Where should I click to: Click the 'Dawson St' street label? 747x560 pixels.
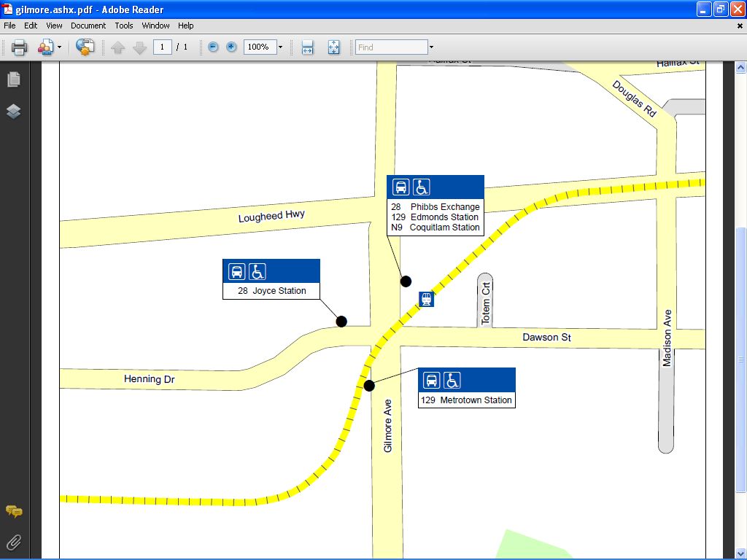point(546,337)
